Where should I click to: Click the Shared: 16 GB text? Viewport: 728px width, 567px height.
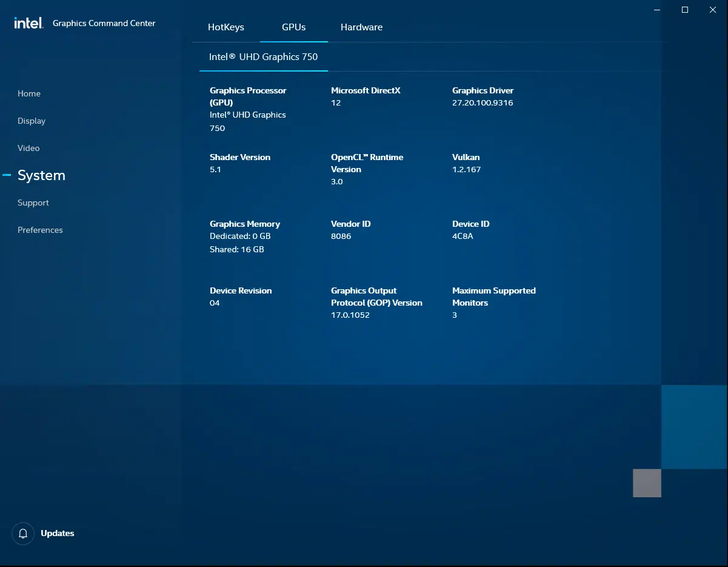click(237, 249)
